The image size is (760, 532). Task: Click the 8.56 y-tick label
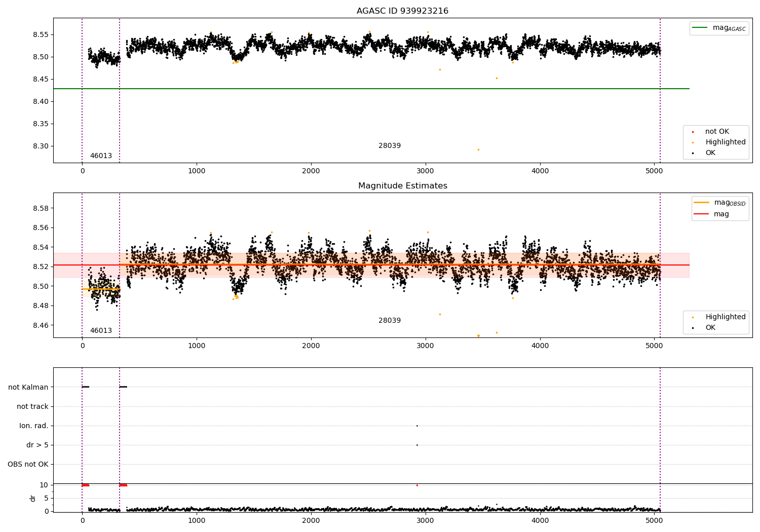(x=41, y=228)
